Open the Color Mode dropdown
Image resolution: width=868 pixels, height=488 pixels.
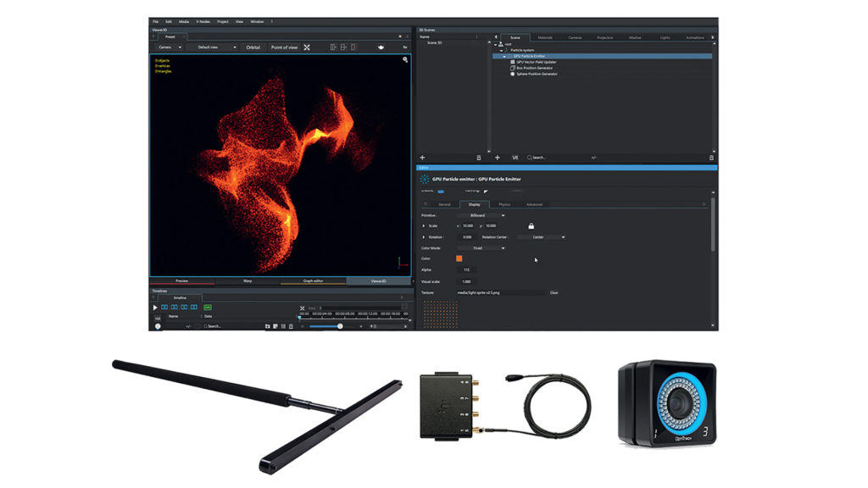pos(487,247)
